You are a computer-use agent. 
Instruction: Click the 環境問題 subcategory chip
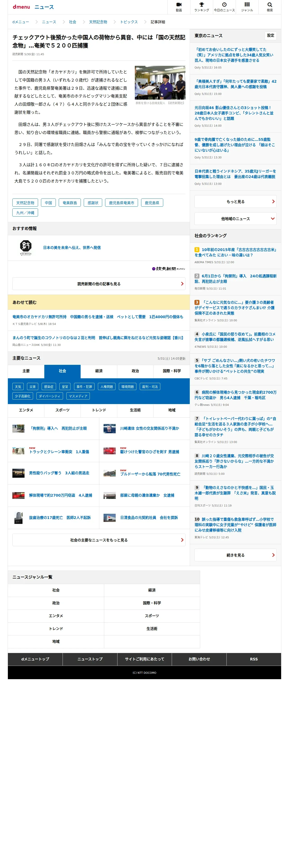tap(128, 386)
